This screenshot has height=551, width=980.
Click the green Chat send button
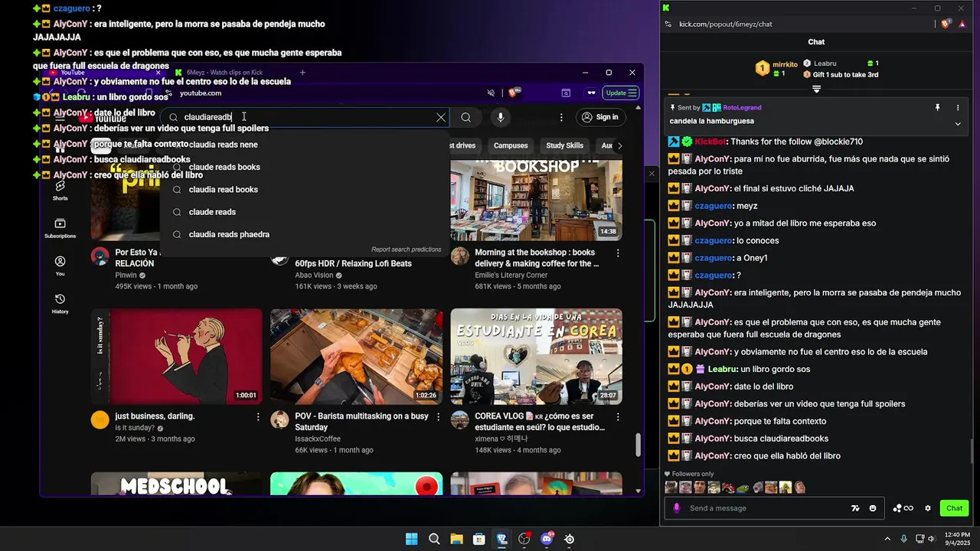point(954,508)
